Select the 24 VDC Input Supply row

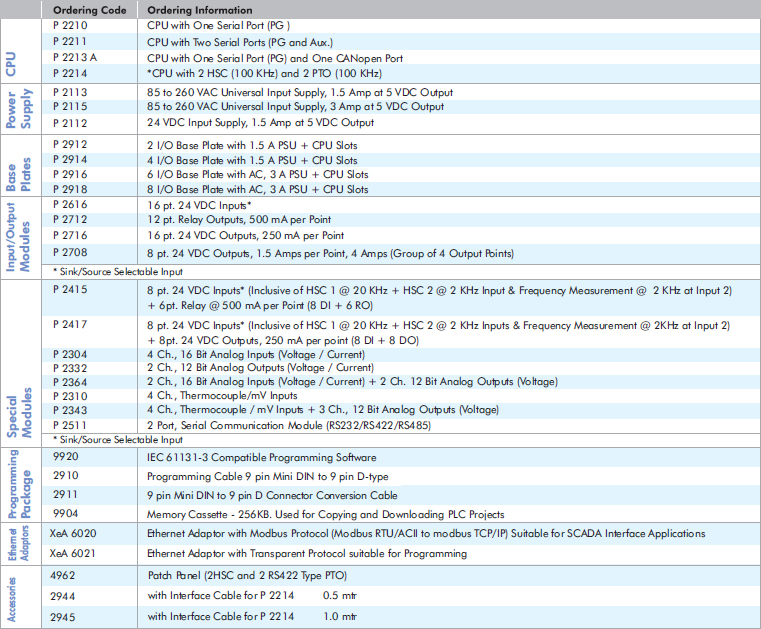(260, 123)
